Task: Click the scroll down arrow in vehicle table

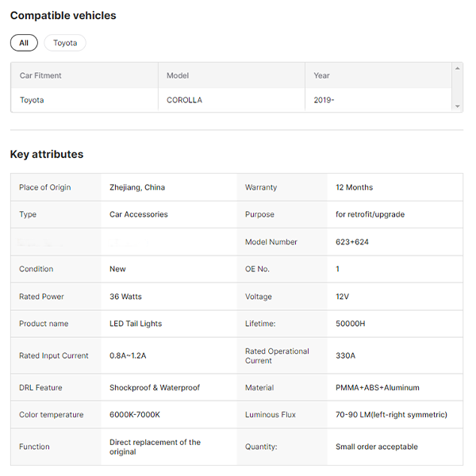Action: tap(457, 106)
